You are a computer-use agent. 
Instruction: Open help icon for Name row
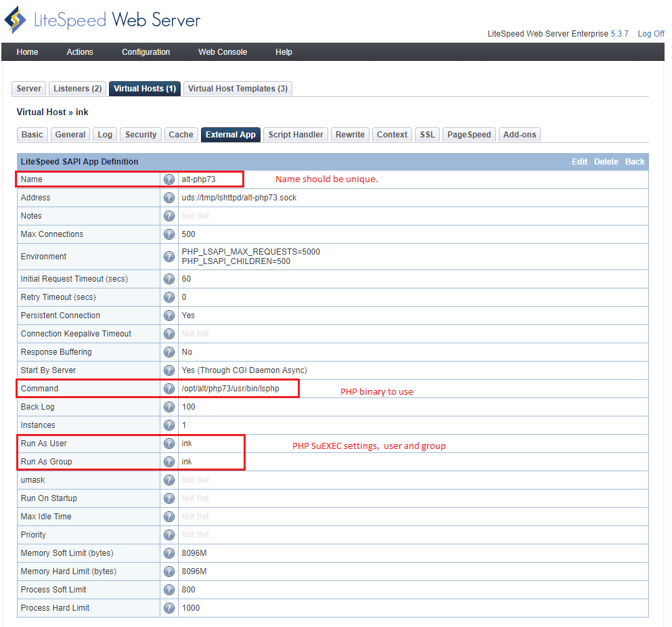(x=169, y=179)
